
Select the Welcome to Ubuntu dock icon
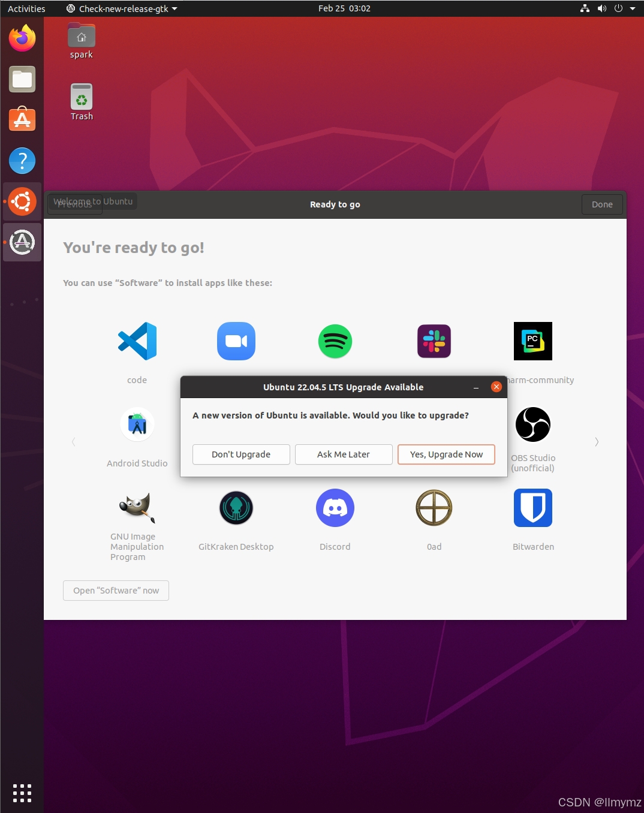point(22,202)
